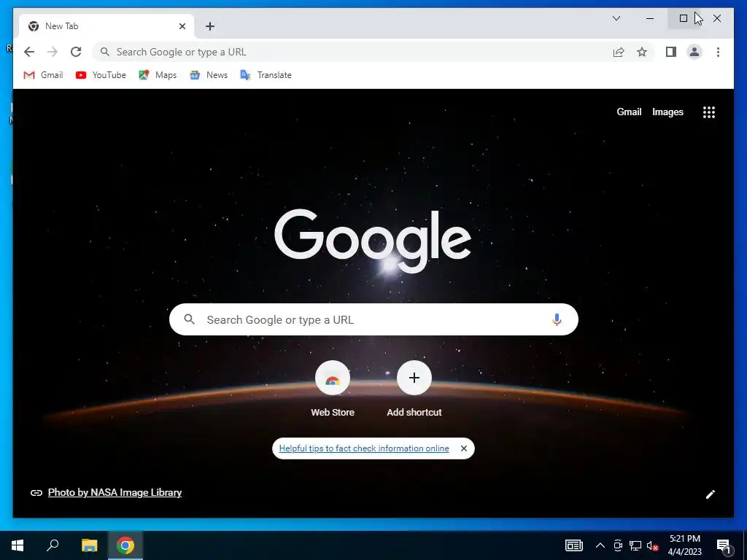
Task: Close the New Tab tab
Action: [182, 26]
